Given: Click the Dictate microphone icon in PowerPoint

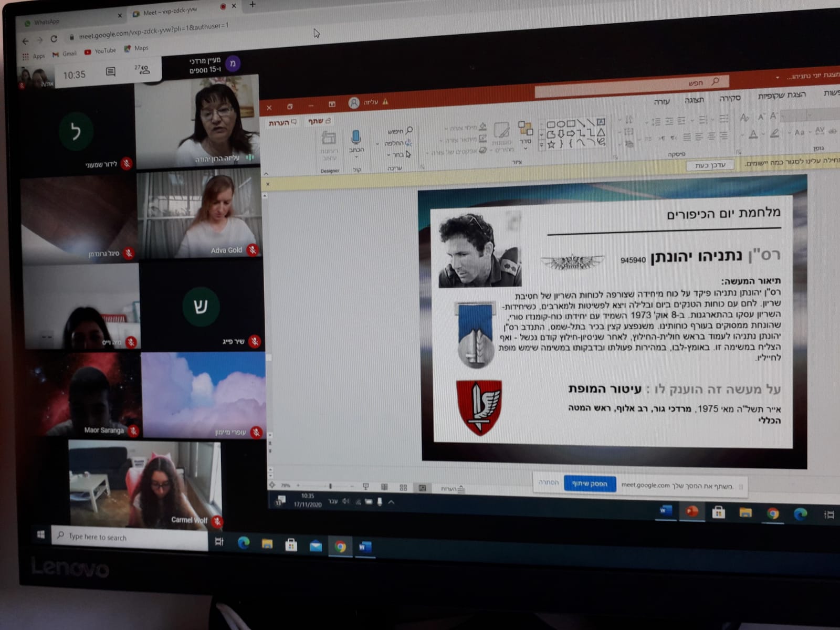Looking at the screenshot, I should [x=356, y=137].
